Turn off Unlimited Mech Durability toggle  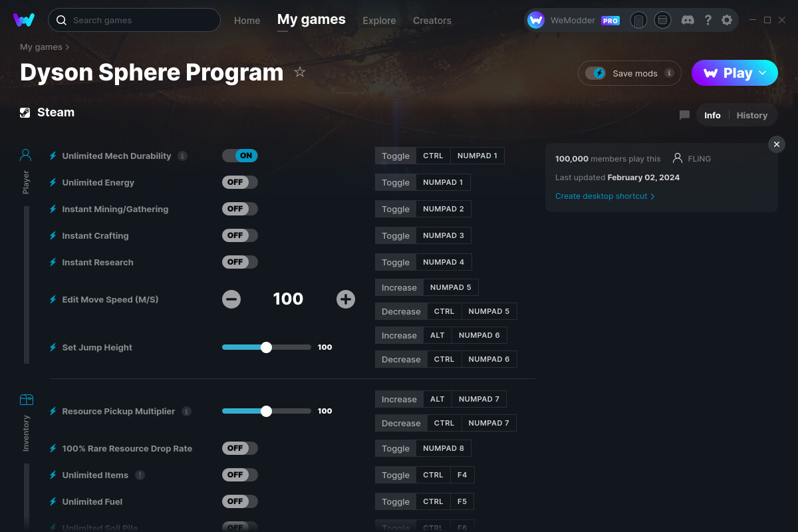(239, 156)
